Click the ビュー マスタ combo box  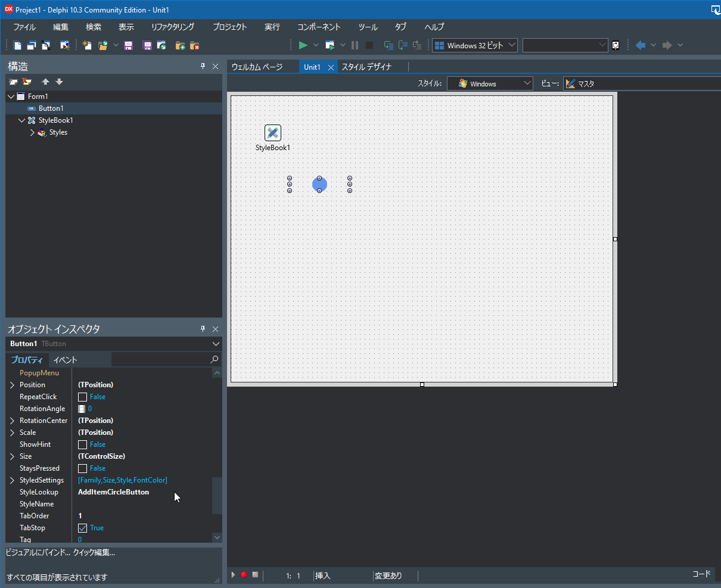[x=642, y=83]
